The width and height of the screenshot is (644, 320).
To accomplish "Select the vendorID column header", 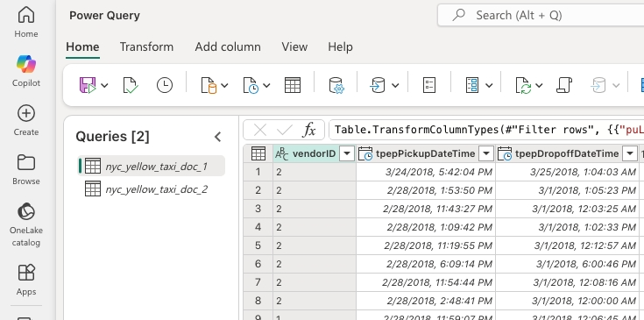I will tap(315, 153).
